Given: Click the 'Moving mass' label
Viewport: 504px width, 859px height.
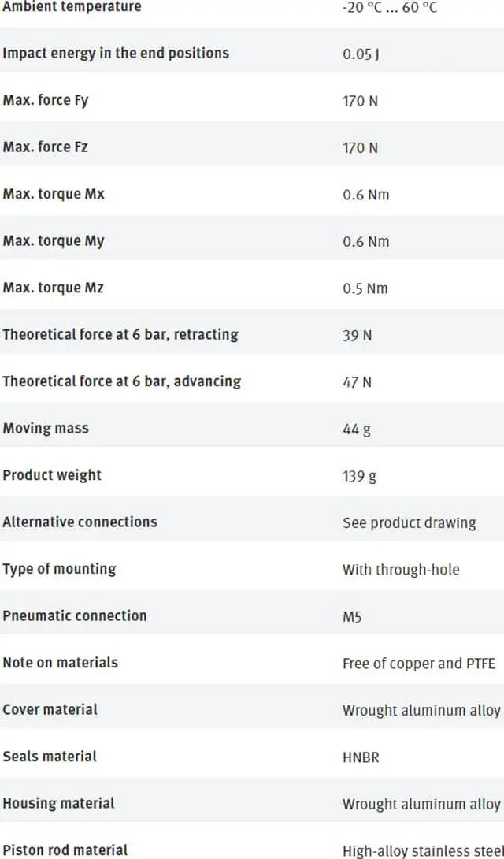Looking at the screenshot, I should (46, 429).
